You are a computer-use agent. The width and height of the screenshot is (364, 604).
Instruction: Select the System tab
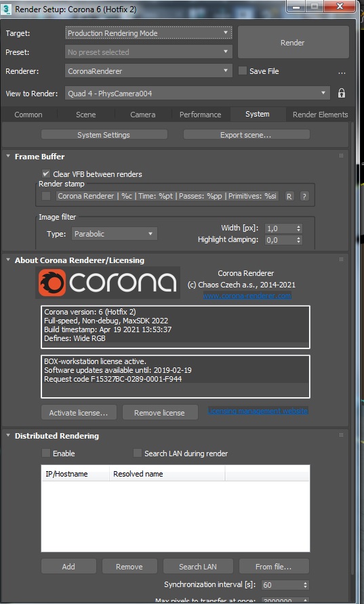click(x=258, y=114)
